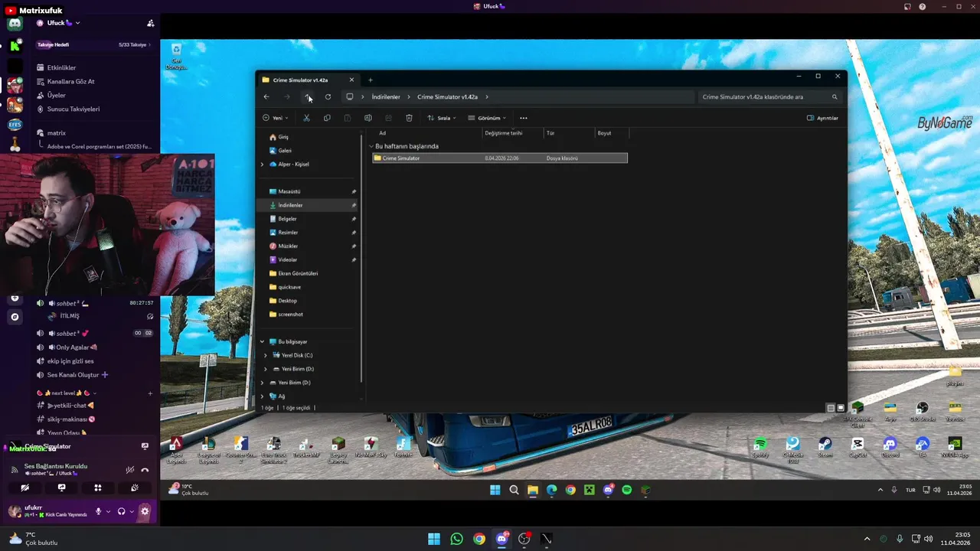Screen dimensions: 980x551
Task: Collapse Bu bilgisayar tree node
Action: [262, 341]
